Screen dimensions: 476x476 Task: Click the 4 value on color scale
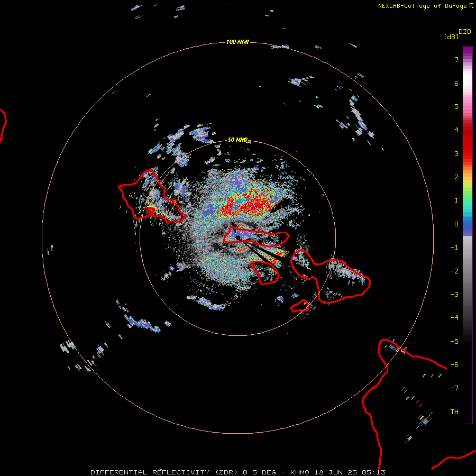[456, 130]
